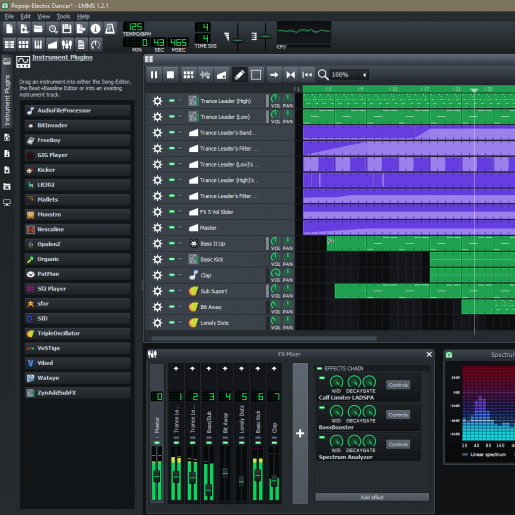Select the TripleOscillator instrument plugin
Image resolution: width=515 pixels, height=515 pixels.
click(77, 333)
